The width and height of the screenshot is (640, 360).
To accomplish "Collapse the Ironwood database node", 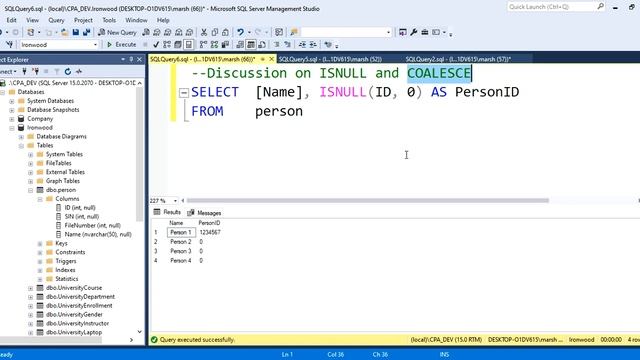I will [12, 128].
